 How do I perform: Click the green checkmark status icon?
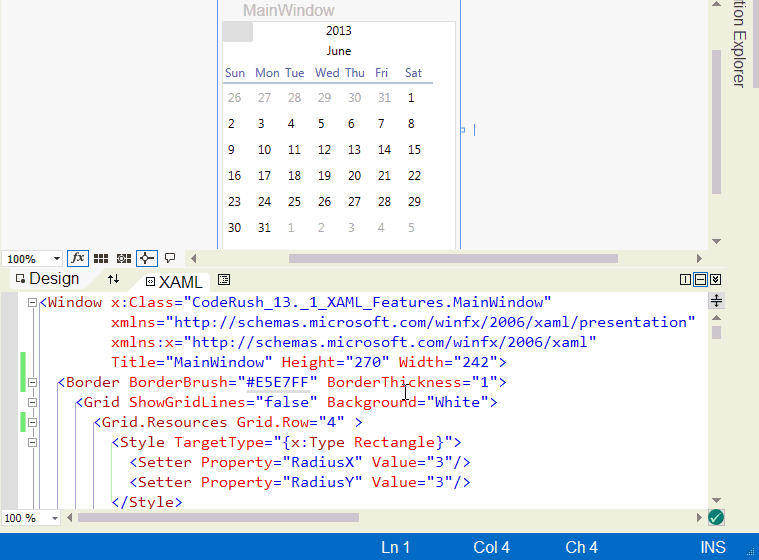click(716, 517)
